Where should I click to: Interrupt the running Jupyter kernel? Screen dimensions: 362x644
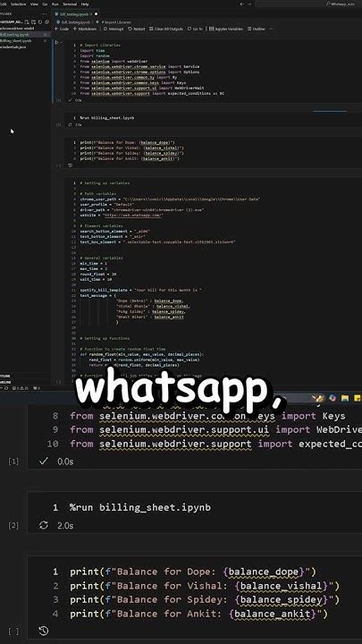[114, 29]
